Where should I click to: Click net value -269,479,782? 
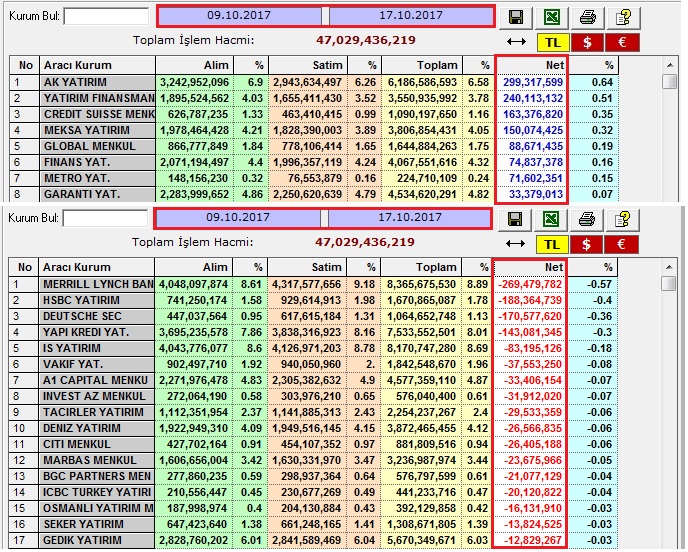[x=530, y=284]
